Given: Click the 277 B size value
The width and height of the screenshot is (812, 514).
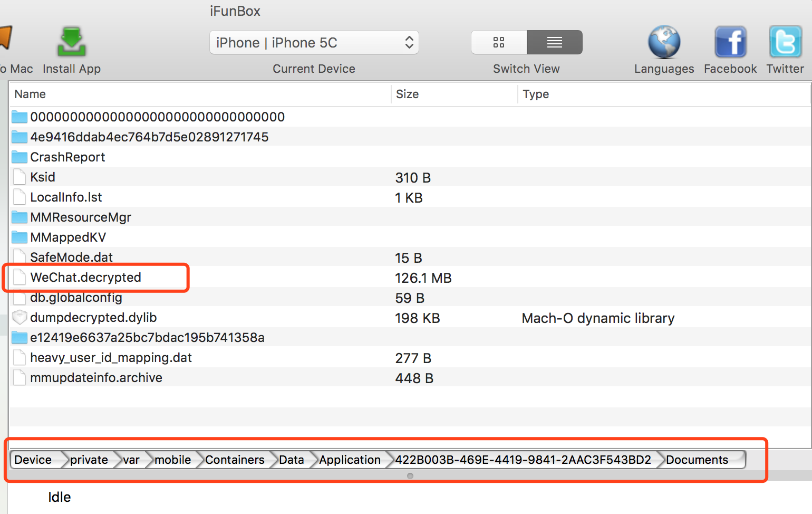Looking at the screenshot, I should point(413,358).
